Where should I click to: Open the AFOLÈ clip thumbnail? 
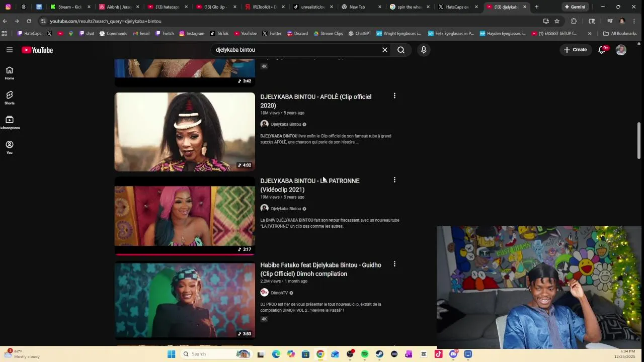point(185,132)
